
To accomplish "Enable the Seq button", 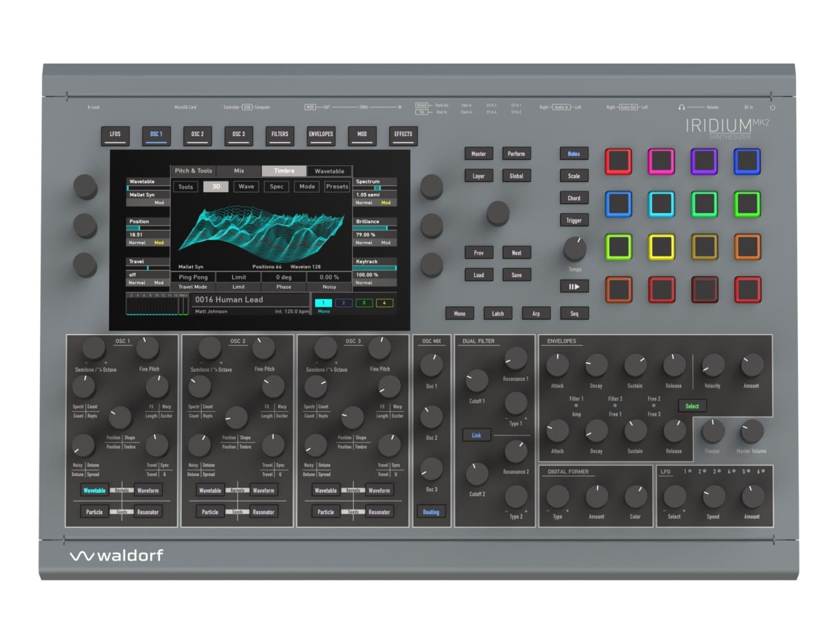I will pyautogui.click(x=575, y=313).
